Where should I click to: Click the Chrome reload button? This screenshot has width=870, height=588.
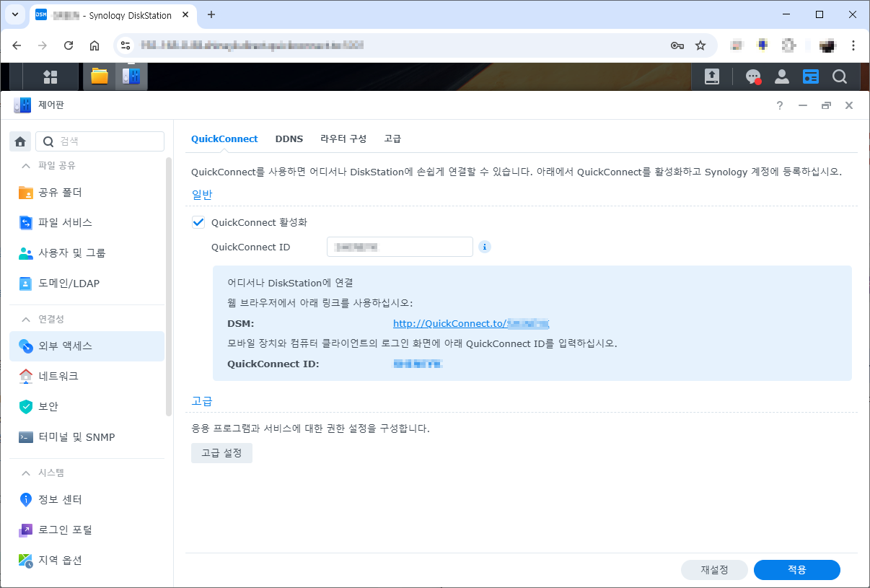click(69, 45)
